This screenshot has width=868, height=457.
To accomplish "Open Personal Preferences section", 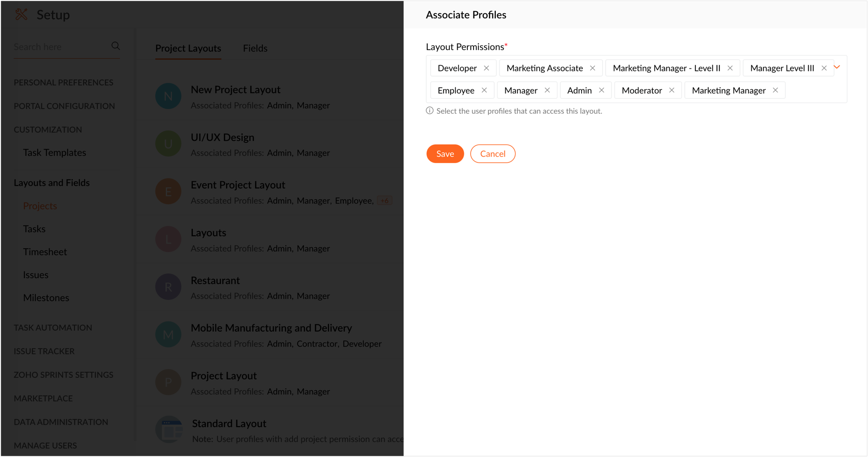I will click(x=64, y=82).
